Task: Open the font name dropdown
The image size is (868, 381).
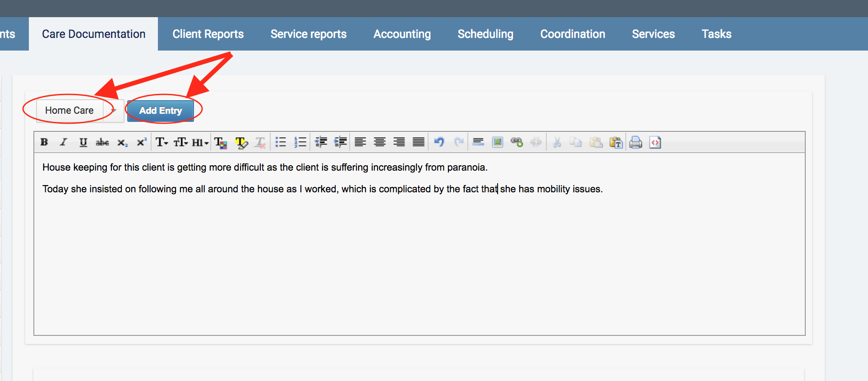Action: (x=162, y=142)
